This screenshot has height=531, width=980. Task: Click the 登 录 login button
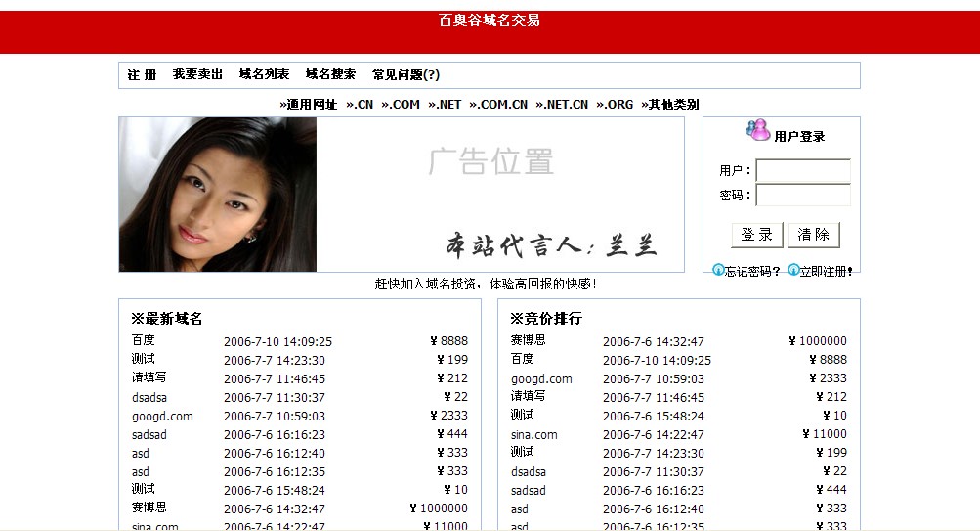click(757, 235)
